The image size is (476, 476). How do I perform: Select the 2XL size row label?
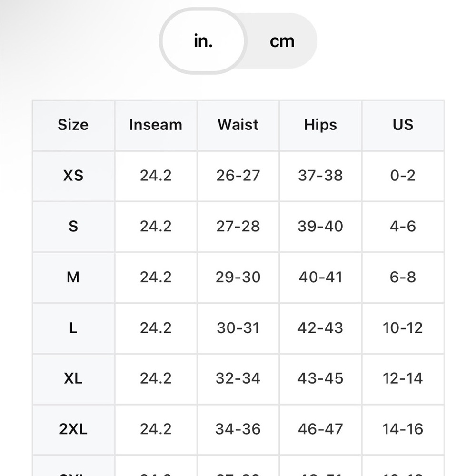[73, 429]
